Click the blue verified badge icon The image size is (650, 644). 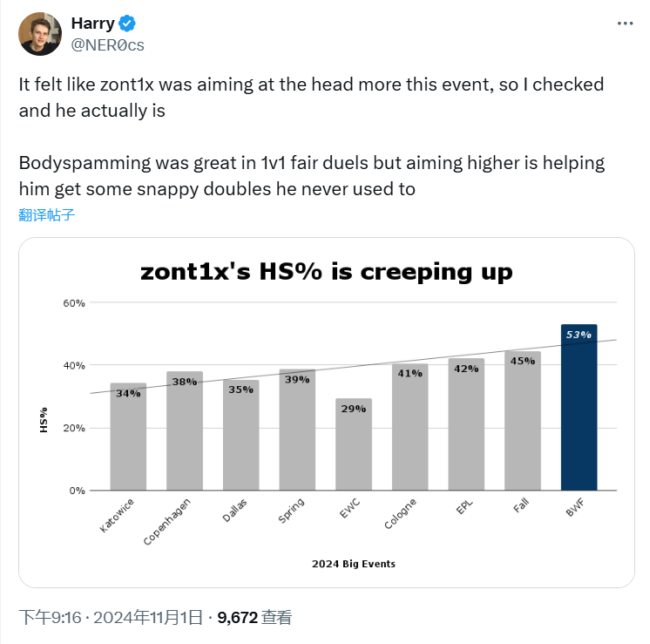pyautogui.click(x=127, y=24)
